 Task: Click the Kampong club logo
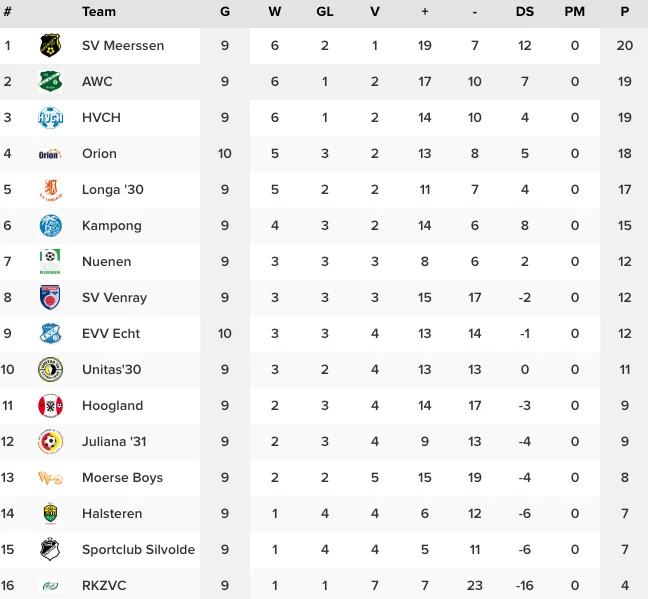pyautogui.click(x=50, y=225)
